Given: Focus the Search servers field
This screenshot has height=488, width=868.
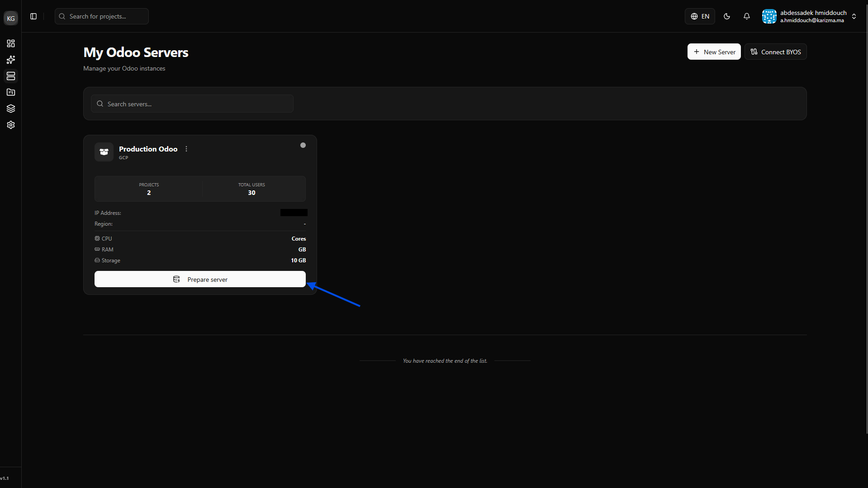Looking at the screenshot, I should tap(192, 104).
